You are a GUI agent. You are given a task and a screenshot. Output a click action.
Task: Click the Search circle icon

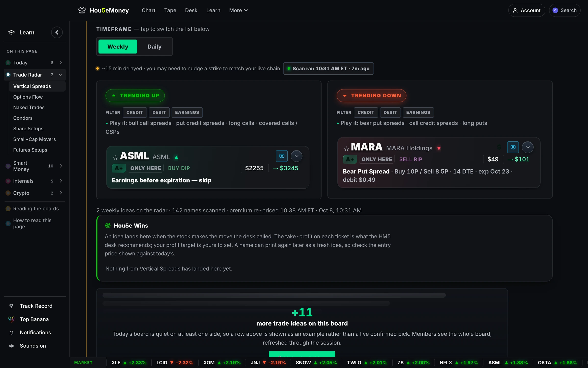coord(555,10)
